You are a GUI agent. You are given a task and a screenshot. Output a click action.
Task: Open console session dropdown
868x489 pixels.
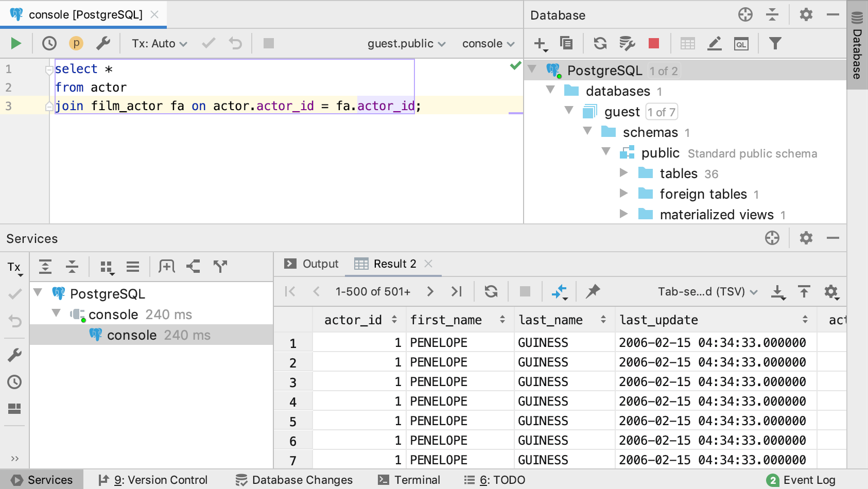(x=488, y=44)
